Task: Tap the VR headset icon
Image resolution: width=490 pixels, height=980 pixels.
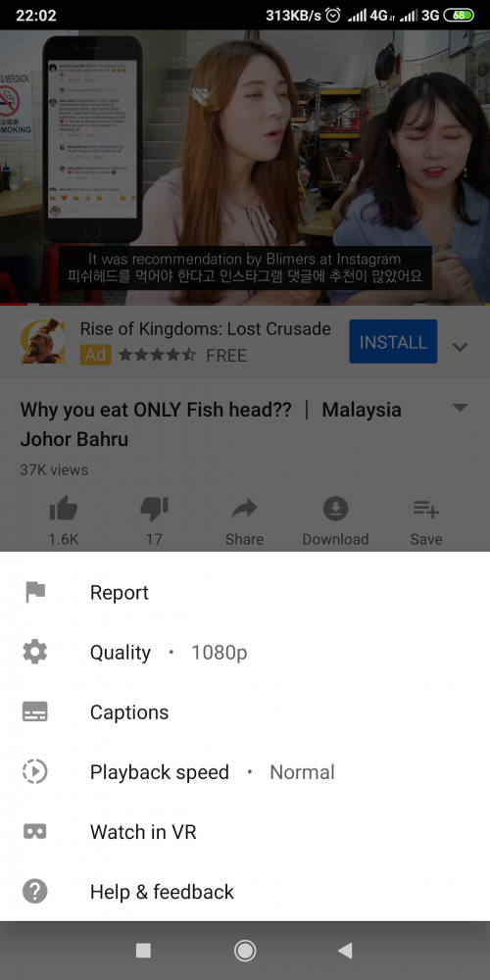Action: [35, 832]
